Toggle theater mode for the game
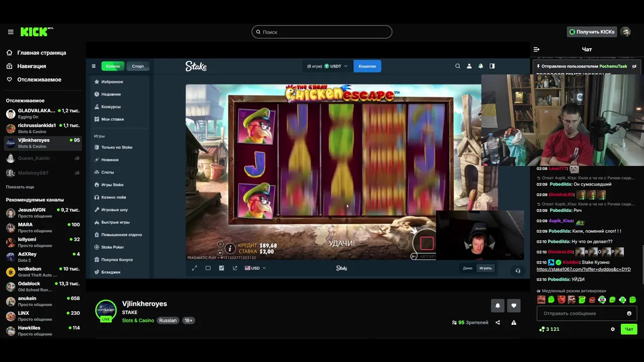 click(208, 268)
